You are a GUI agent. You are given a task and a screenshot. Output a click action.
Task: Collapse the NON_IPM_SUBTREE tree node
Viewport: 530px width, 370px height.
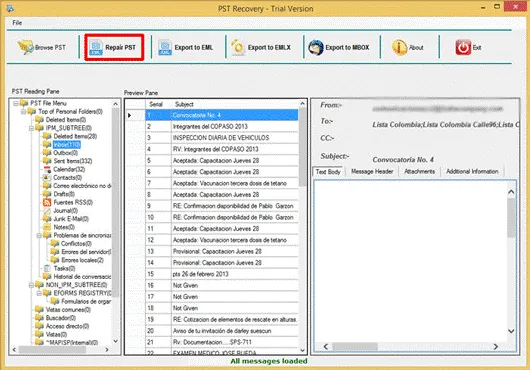[31, 285]
